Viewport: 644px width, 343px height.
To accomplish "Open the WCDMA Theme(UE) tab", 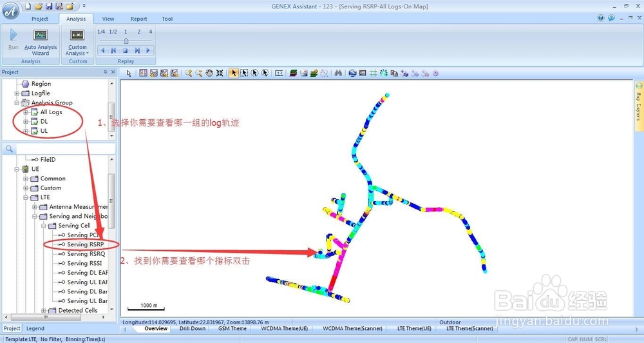I will (x=284, y=329).
